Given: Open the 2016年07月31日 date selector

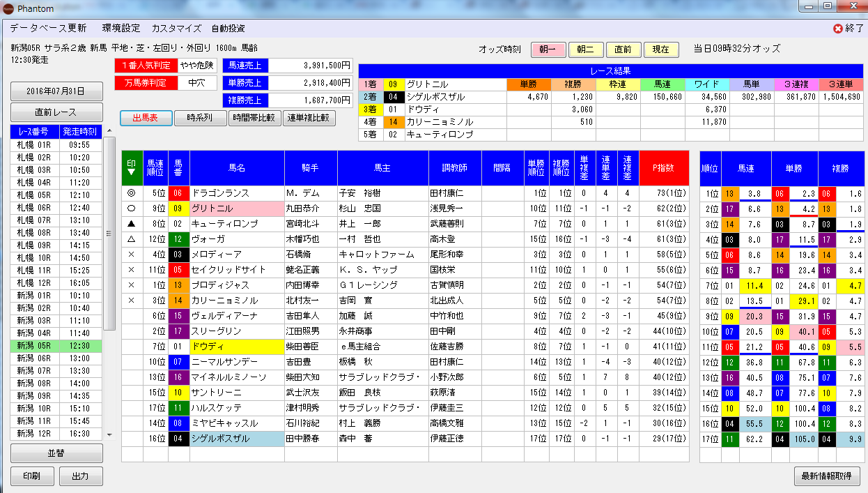Looking at the screenshot, I should (x=56, y=91).
